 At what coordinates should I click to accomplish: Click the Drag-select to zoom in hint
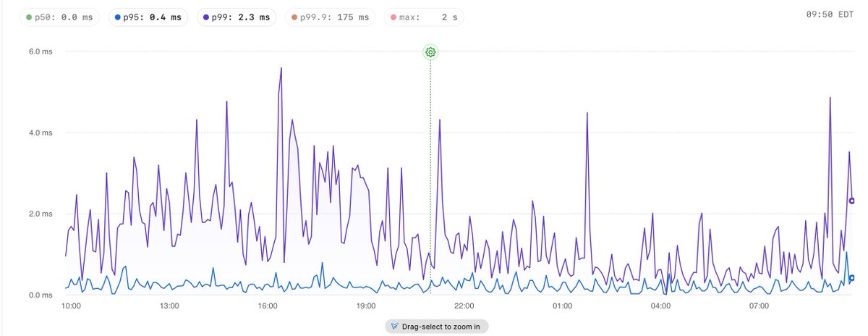click(437, 327)
